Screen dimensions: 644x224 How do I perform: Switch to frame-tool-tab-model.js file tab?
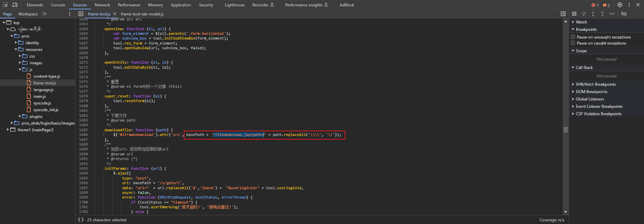(x=142, y=14)
